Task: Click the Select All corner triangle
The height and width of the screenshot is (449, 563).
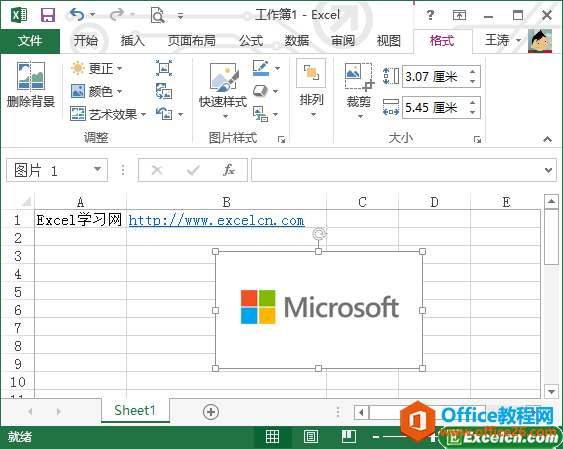Action: point(27,201)
